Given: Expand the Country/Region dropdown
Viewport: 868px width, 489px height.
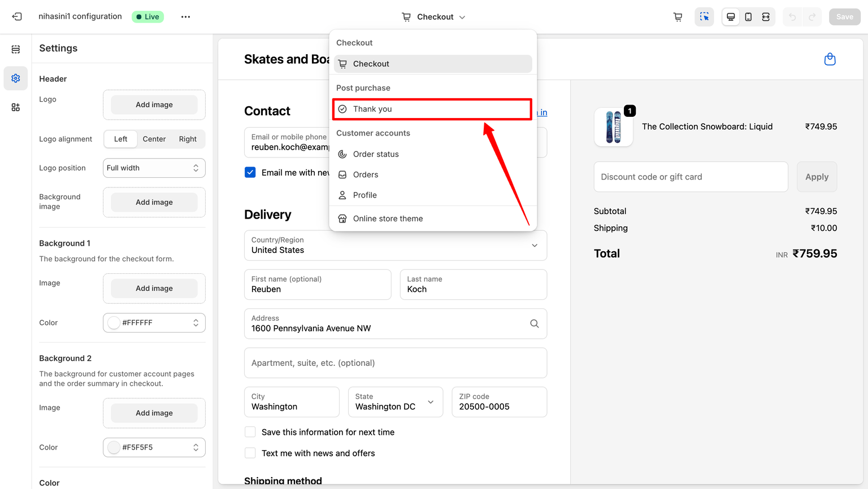Looking at the screenshot, I should (x=395, y=245).
